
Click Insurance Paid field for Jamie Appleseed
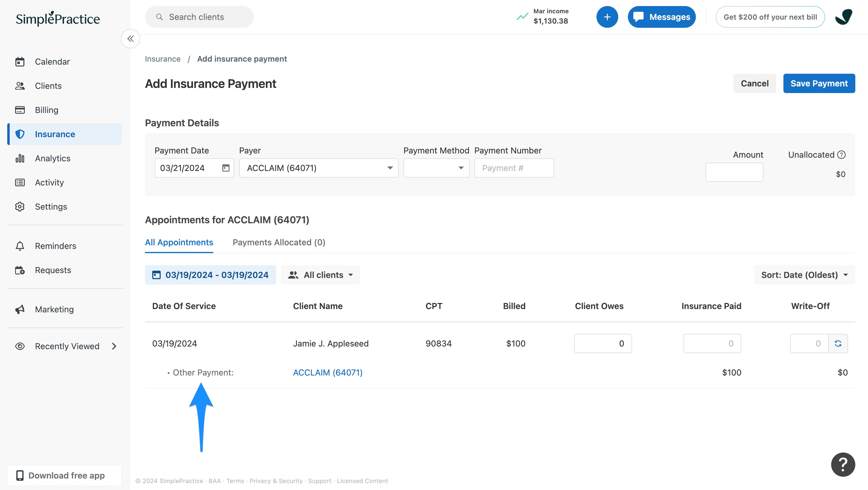click(x=712, y=343)
